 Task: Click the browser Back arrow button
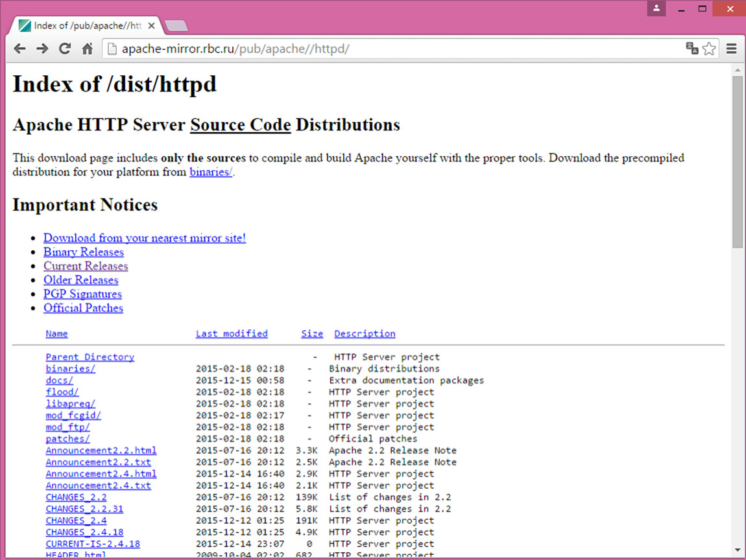coord(20,49)
